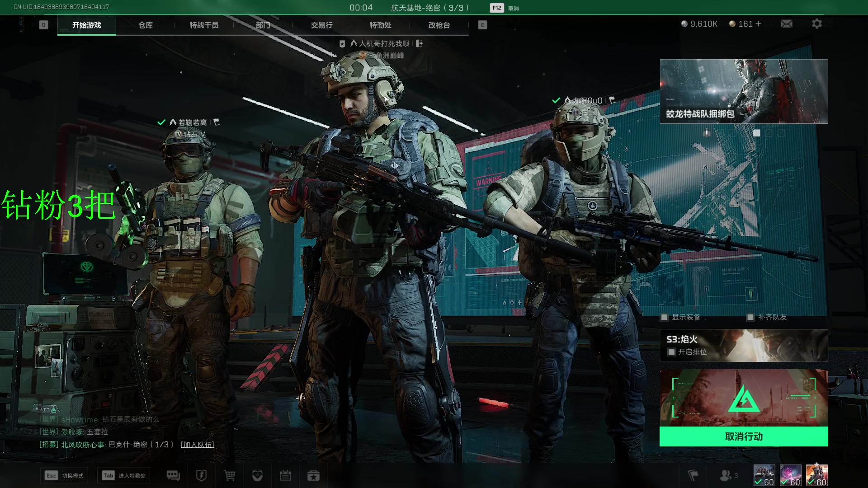Click the helmet mask icon in bottom bar

point(257,475)
